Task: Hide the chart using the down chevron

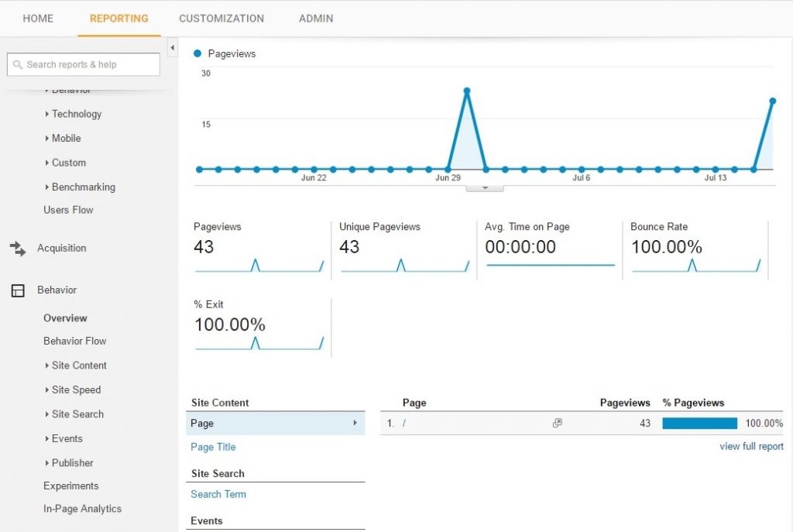Action: (x=486, y=187)
